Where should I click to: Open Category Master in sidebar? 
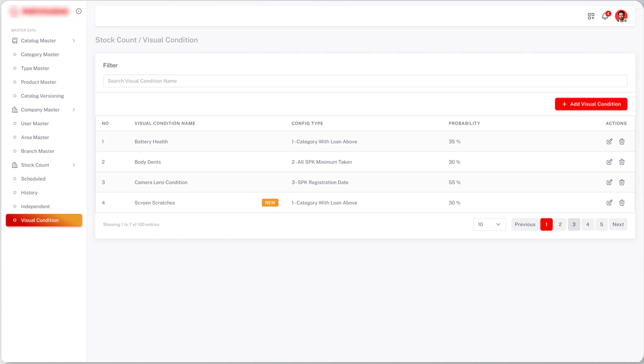pos(40,54)
